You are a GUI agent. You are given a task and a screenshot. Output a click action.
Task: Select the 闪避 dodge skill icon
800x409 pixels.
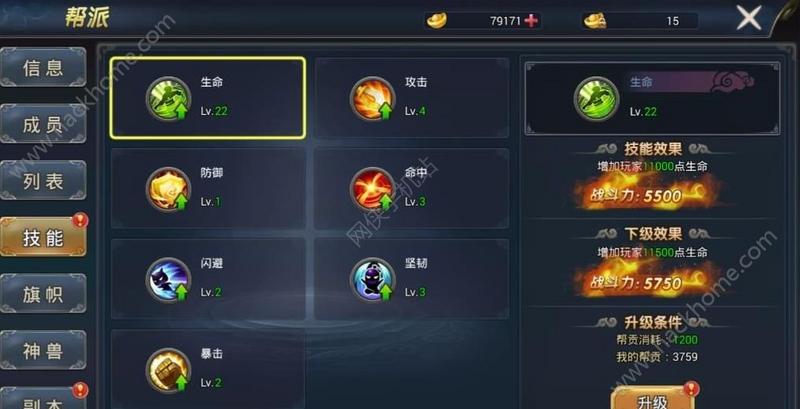(x=168, y=279)
